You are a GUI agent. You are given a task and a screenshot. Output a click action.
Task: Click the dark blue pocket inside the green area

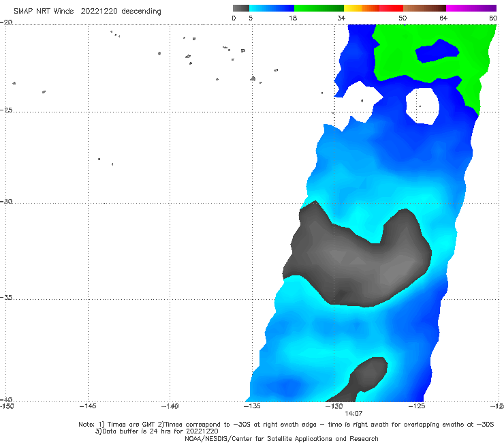(437, 51)
